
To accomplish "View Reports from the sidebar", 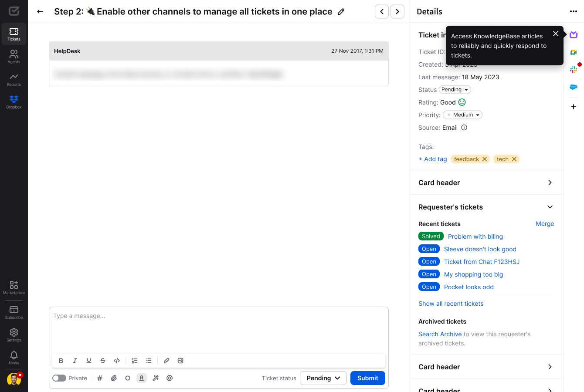I will (x=14, y=79).
